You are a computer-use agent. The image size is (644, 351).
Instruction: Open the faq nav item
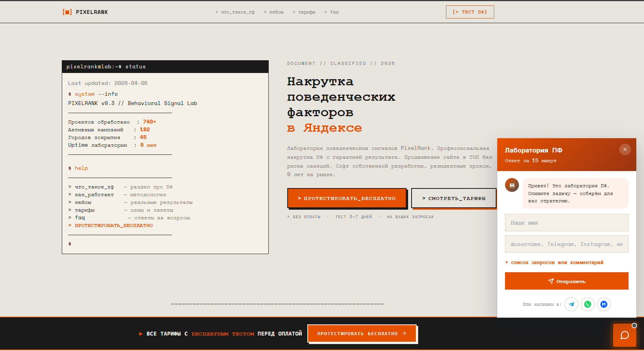[x=332, y=12]
